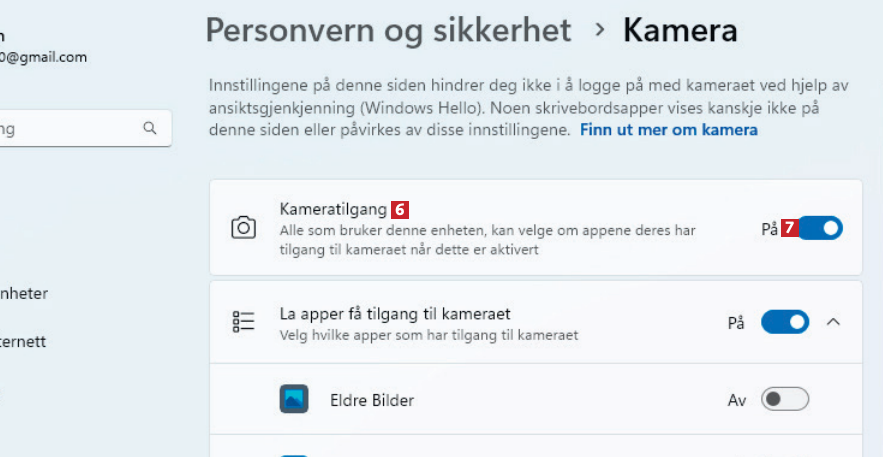Open the Finn ut mer om kamera link

(x=668, y=130)
